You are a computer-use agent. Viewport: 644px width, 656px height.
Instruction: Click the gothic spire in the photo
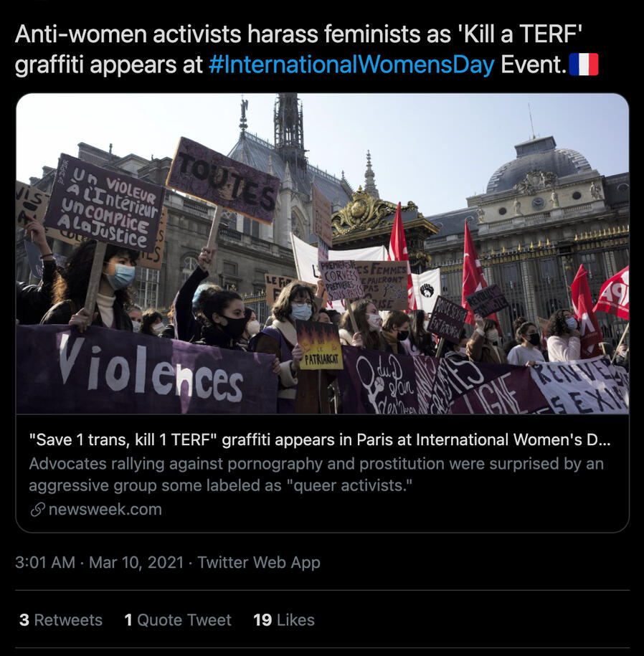pyautogui.click(x=289, y=130)
